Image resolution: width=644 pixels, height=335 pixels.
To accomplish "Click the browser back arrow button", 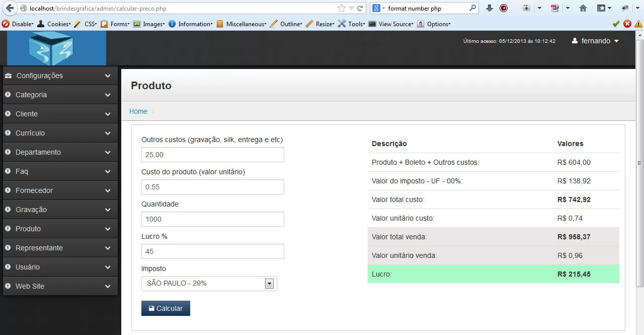I will click(10, 8).
